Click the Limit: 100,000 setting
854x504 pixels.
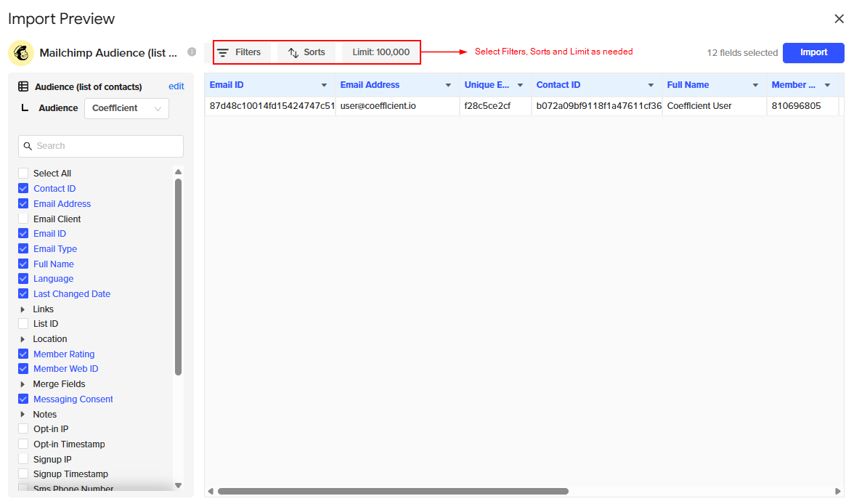click(381, 52)
